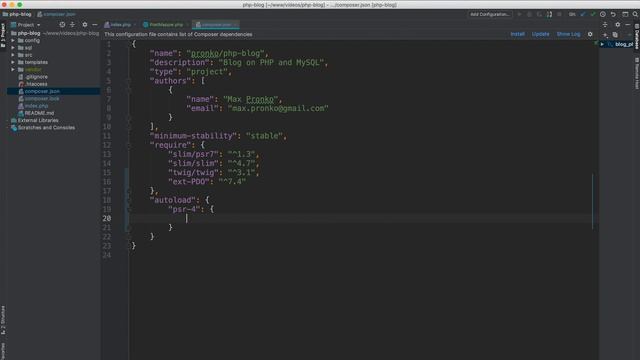The height and width of the screenshot is (360, 640).
Task: Switch to PostMapper.php editor tab
Action: [166, 24]
